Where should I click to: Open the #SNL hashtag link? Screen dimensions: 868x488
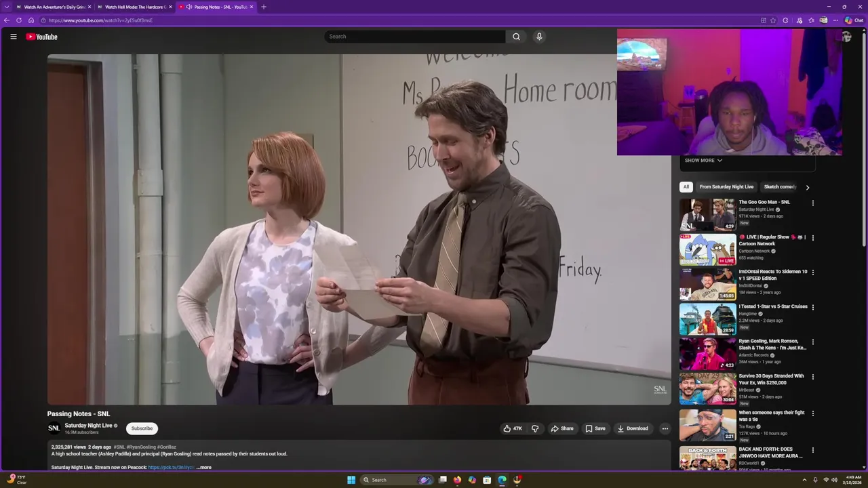coord(119,447)
